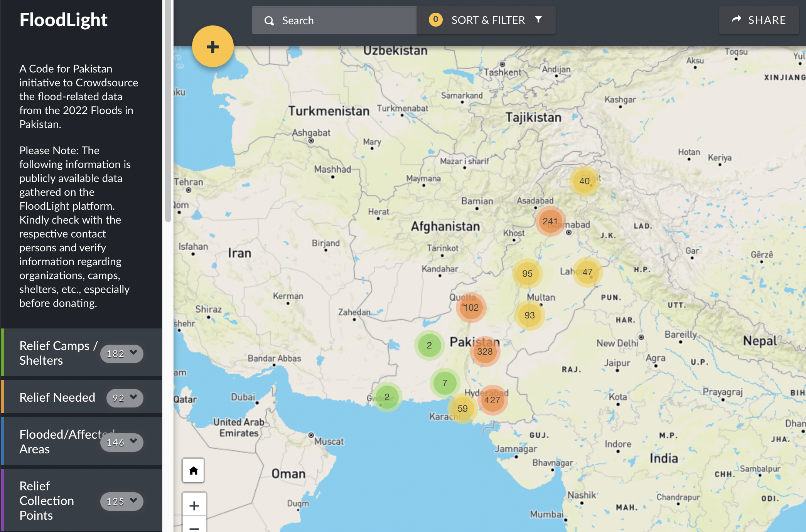Select Relief Camps / Shelters category
This screenshot has height=532, width=806.
(x=81, y=353)
